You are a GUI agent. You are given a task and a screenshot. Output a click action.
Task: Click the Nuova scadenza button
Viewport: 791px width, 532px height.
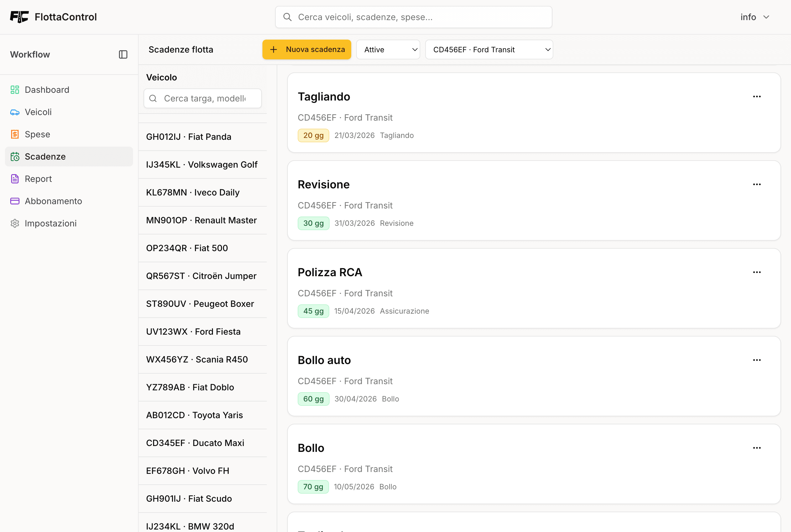pos(307,49)
